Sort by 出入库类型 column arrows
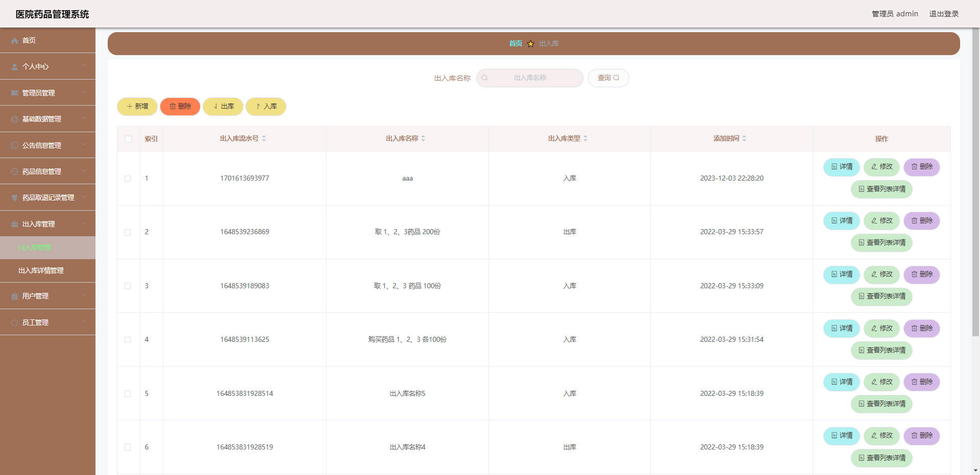 point(585,138)
